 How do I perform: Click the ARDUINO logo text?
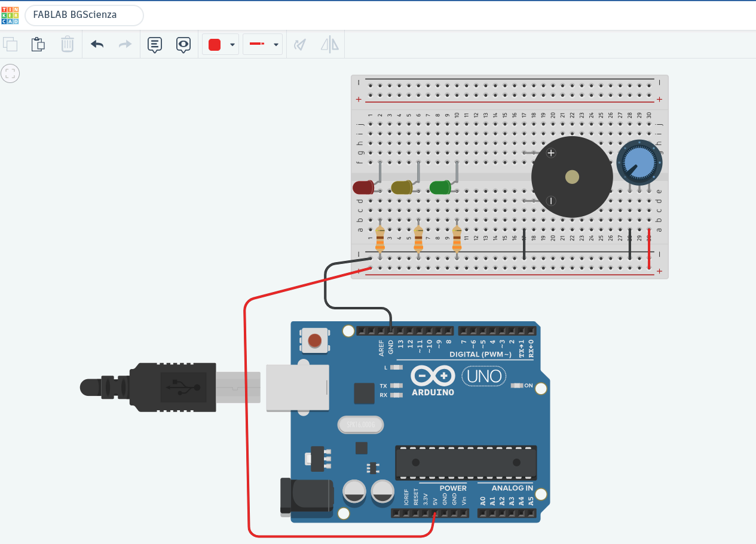433,392
